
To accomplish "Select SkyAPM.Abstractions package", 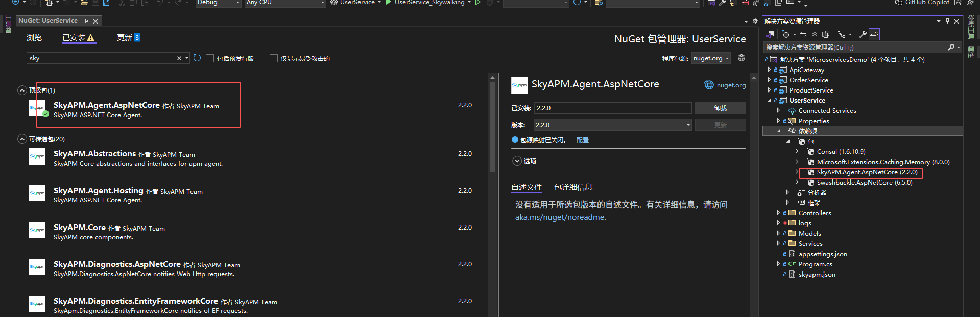I will 253,158.
